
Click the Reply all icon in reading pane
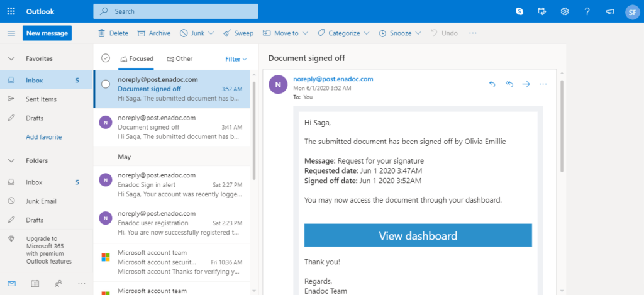click(x=509, y=84)
